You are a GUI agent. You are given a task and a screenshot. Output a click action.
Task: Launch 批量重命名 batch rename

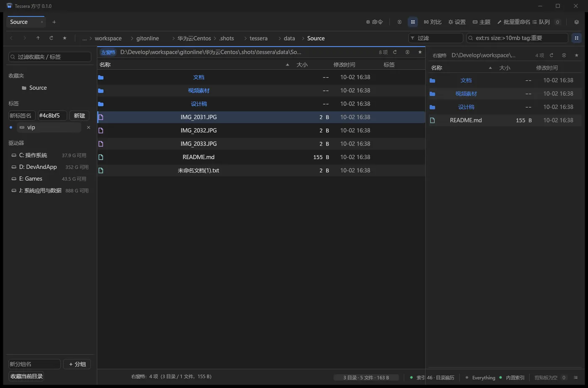[x=513, y=22]
